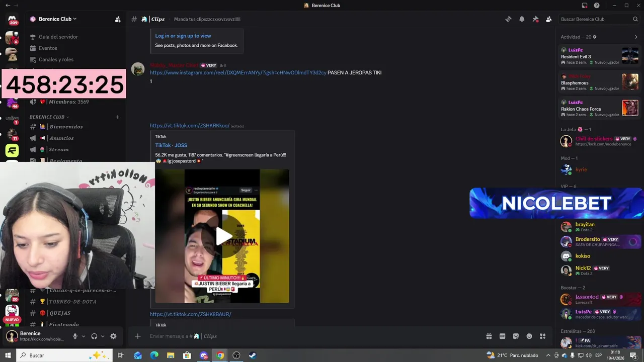Image resolution: width=644 pixels, height=362 pixels.
Task: Open Direct Messages home icon
Action: 12,19
